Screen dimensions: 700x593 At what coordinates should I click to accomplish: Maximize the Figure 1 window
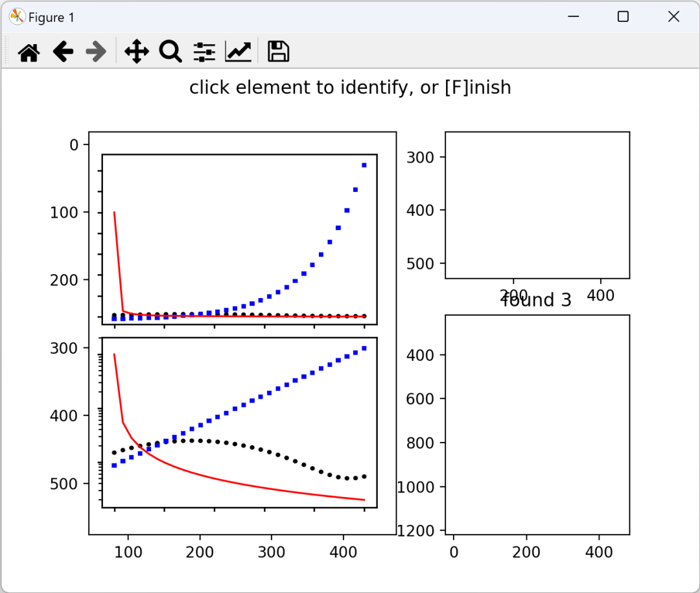(x=624, y=16)
